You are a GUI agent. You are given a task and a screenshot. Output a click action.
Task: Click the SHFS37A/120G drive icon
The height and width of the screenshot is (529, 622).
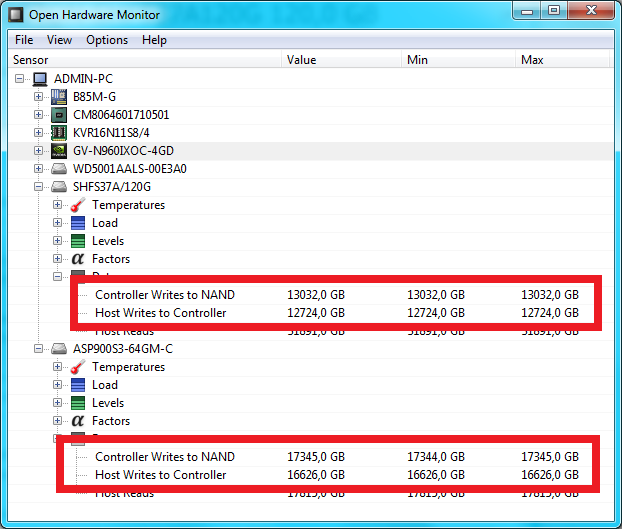(x=59, y=187)
